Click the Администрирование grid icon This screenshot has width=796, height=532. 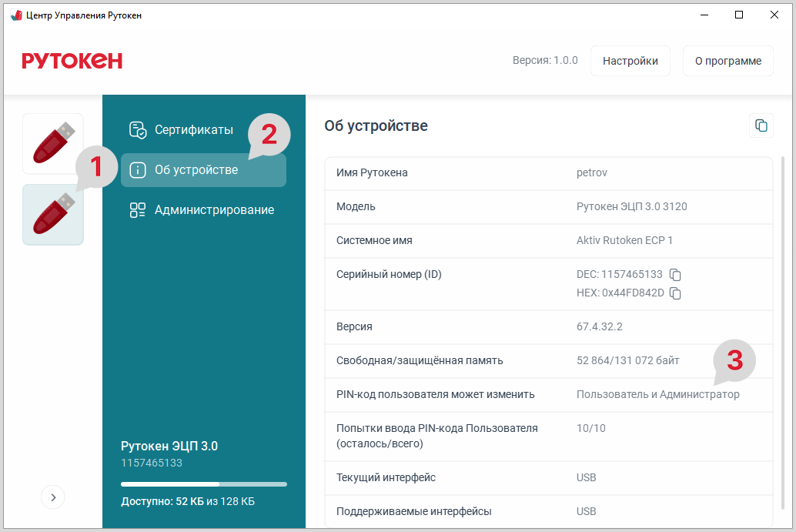pos(138,210)
